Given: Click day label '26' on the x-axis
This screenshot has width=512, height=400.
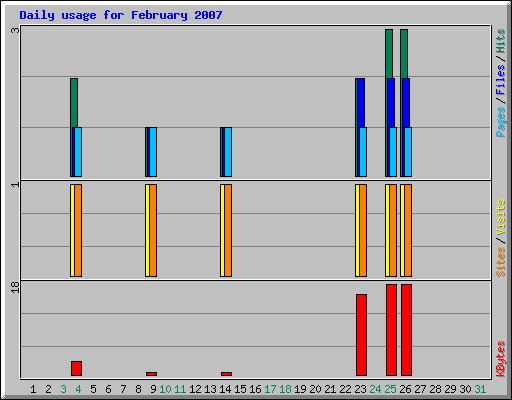Looking at the screenshot, I should pos(405,389).
